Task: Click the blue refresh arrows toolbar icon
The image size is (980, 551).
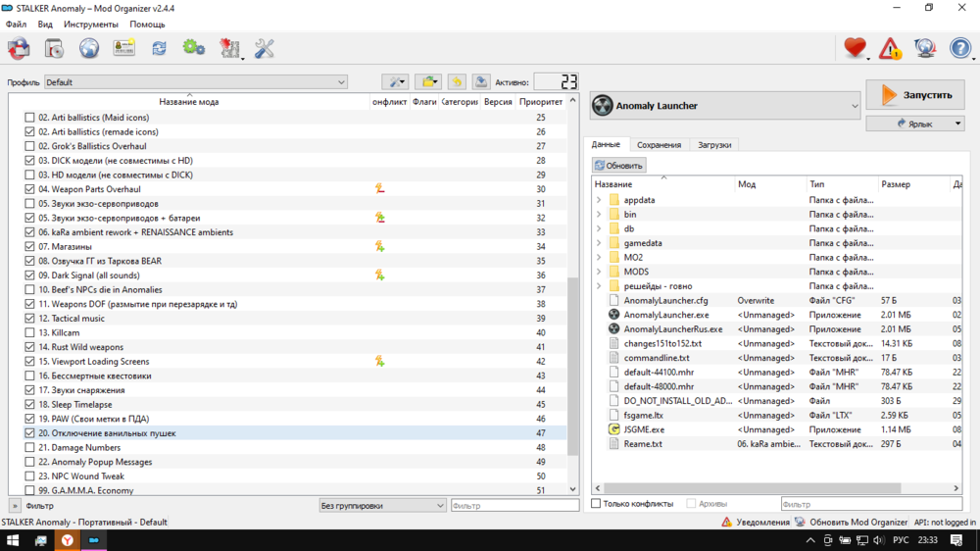Action: tap(159, 48)
